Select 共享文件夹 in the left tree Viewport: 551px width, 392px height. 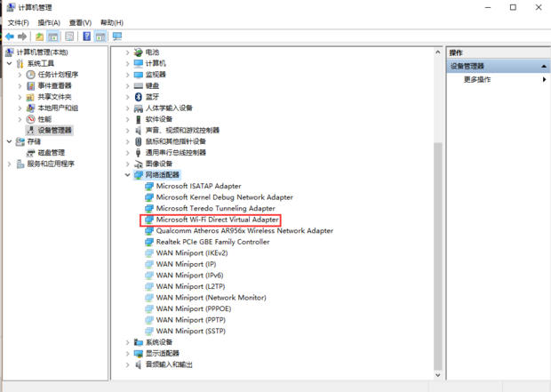point(54,97)
